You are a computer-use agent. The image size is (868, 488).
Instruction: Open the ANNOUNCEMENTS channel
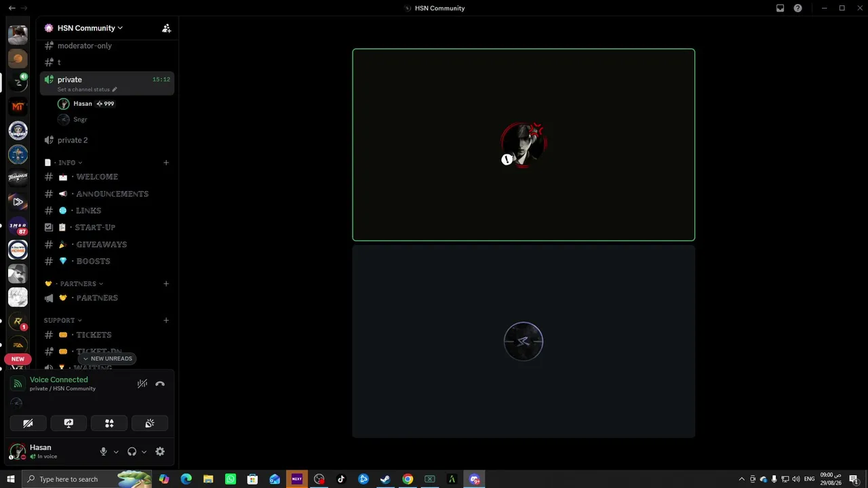[x=107, y=194]
